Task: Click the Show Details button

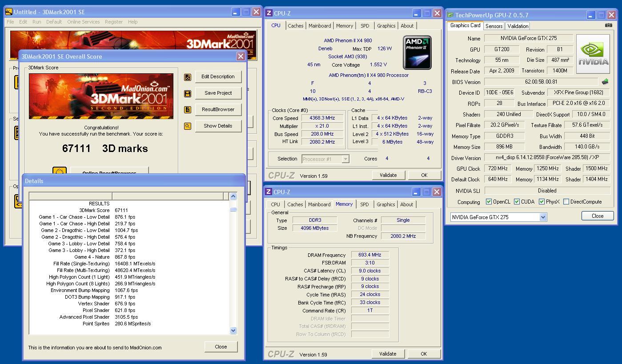Action: pos(218,126)
